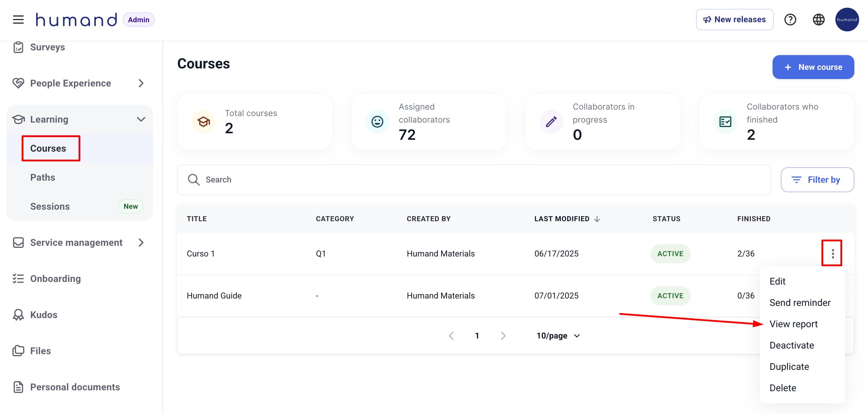Select View report from context menu
Image resolution: width=868 pixels, height=414 pixels.
[x=793, y=324]
